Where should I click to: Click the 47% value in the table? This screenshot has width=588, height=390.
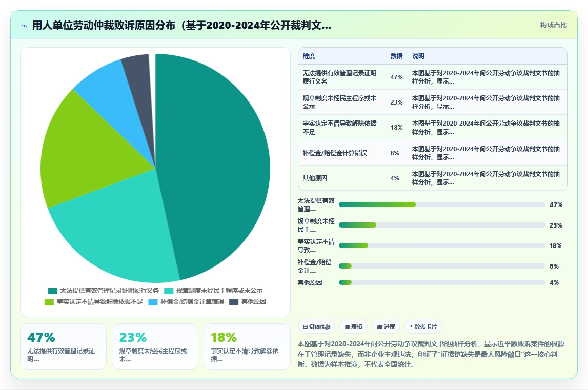point(396,77)
